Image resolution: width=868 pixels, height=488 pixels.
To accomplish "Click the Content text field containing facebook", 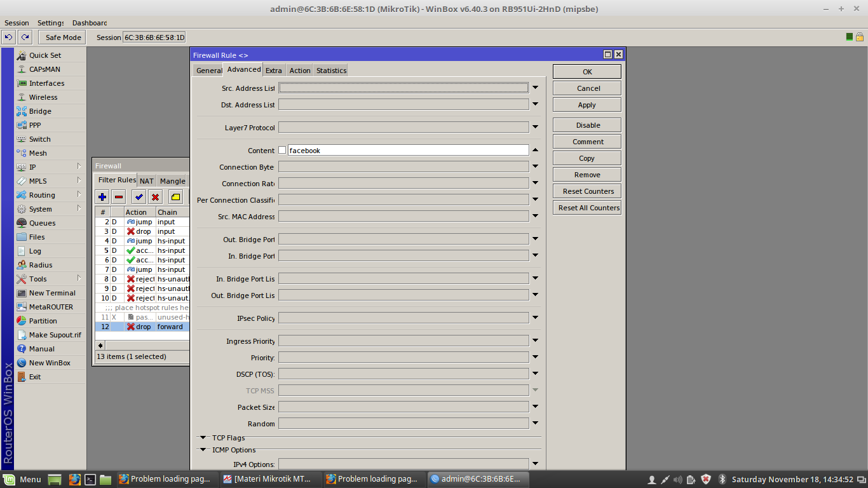I will 408,151.
